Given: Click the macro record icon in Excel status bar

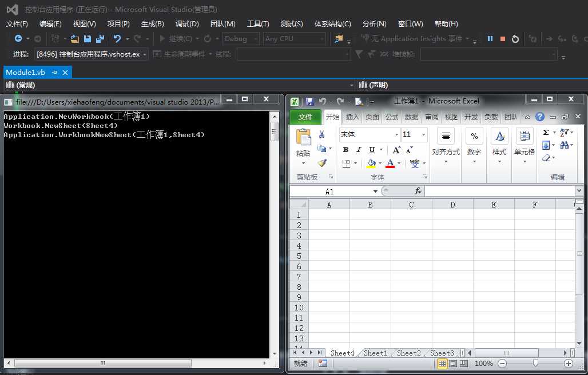Looking at the screenshot, I should [x=323, y=363].
